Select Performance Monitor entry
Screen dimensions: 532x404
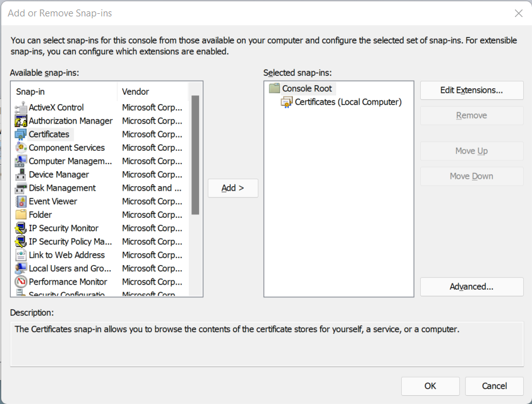68,282
